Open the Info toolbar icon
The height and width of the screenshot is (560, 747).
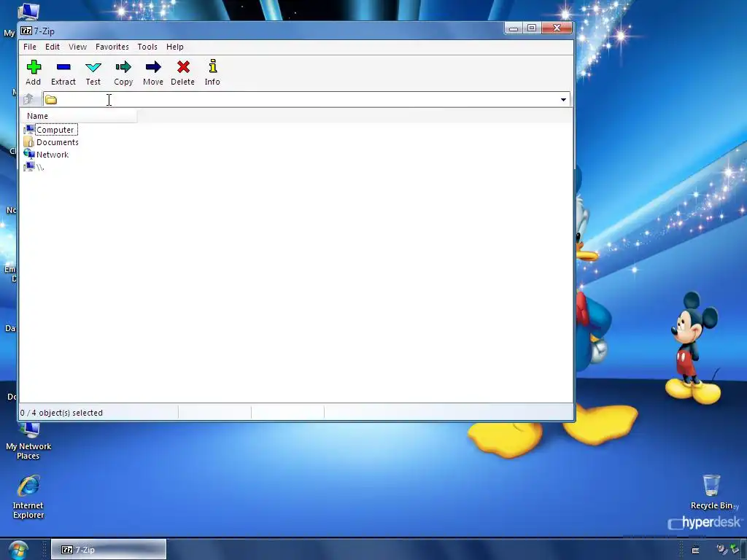pos(212,66)
